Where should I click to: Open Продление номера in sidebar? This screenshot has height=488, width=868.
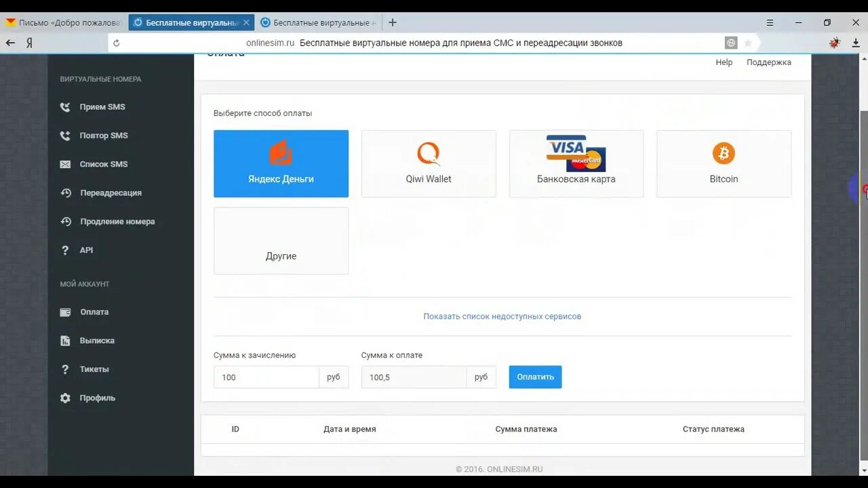[117, 221]
